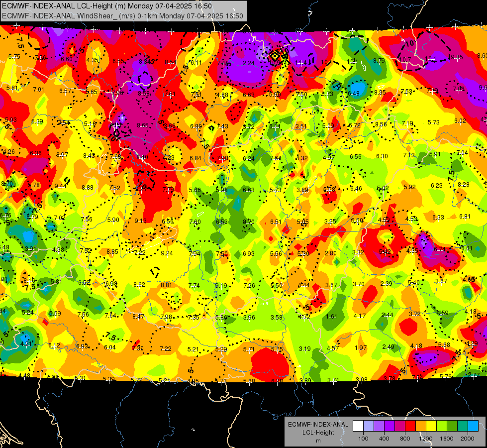Viewport: 487px width, 448px height.
Task: Click the wind shear value 3.19
Action: click(304, 348)
